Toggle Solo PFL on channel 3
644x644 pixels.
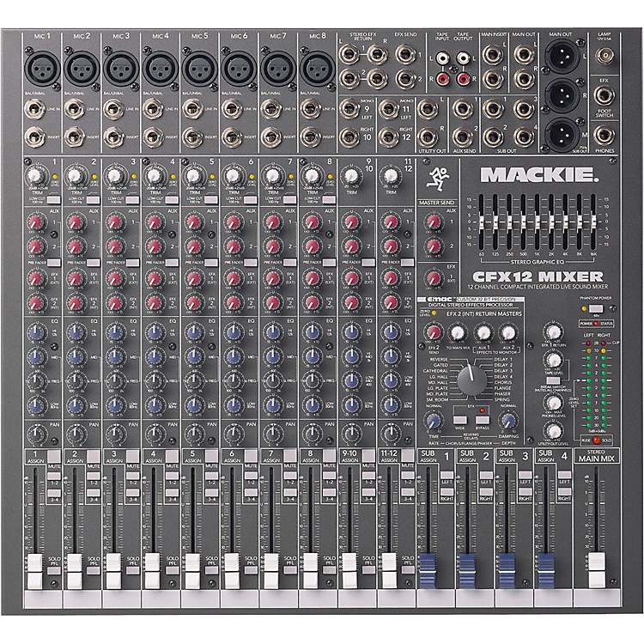tap(132, 569)
